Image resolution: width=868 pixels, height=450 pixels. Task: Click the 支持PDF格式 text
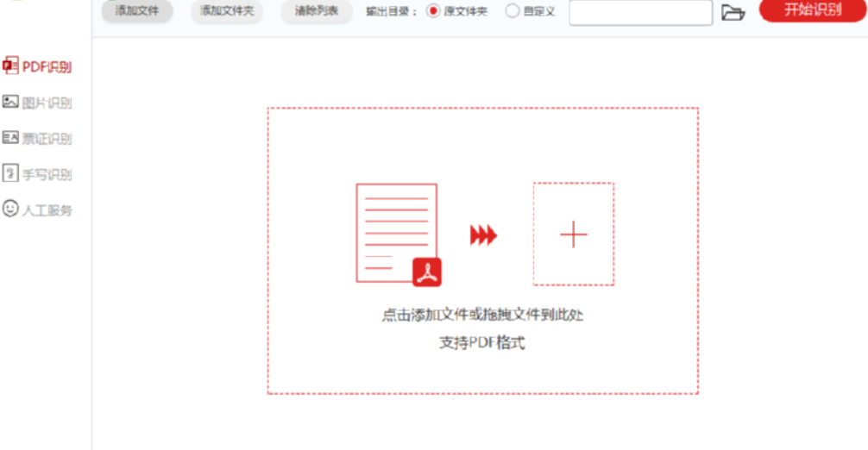point(482,343)
